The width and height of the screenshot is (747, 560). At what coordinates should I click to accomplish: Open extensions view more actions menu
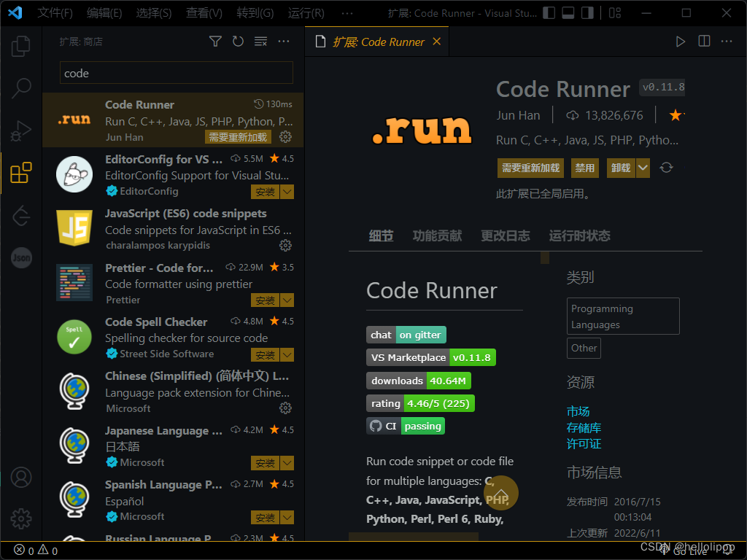(x=284, y=42)
